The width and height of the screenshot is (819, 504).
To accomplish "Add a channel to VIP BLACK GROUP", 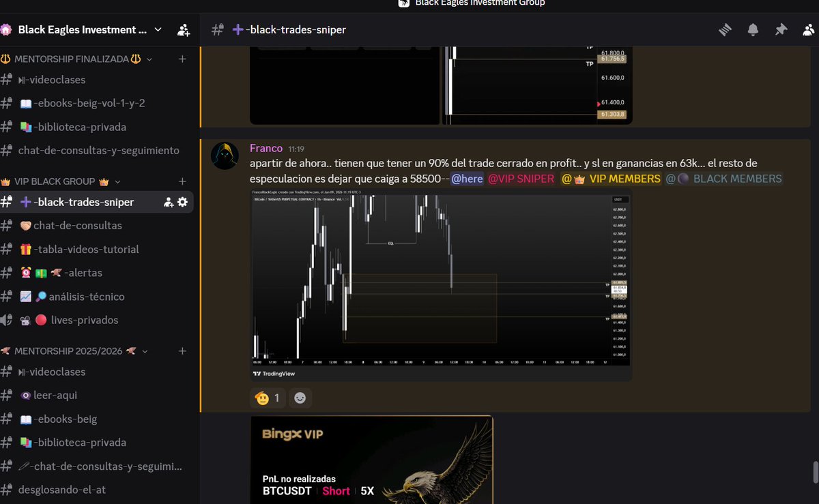I will (182, 181).
